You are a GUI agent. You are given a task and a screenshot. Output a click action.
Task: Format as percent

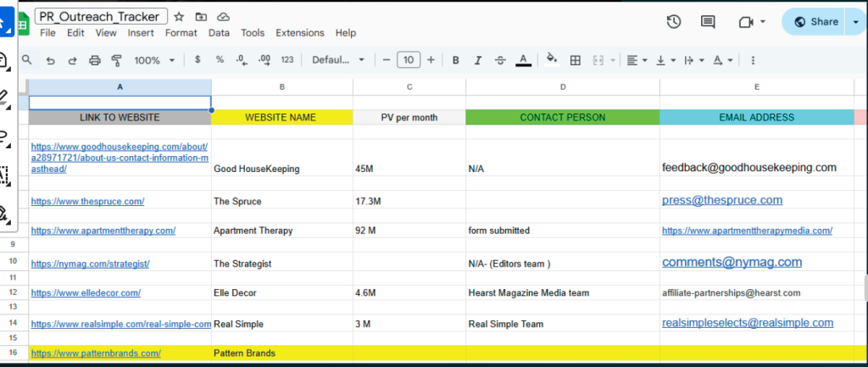pos(220,60)
